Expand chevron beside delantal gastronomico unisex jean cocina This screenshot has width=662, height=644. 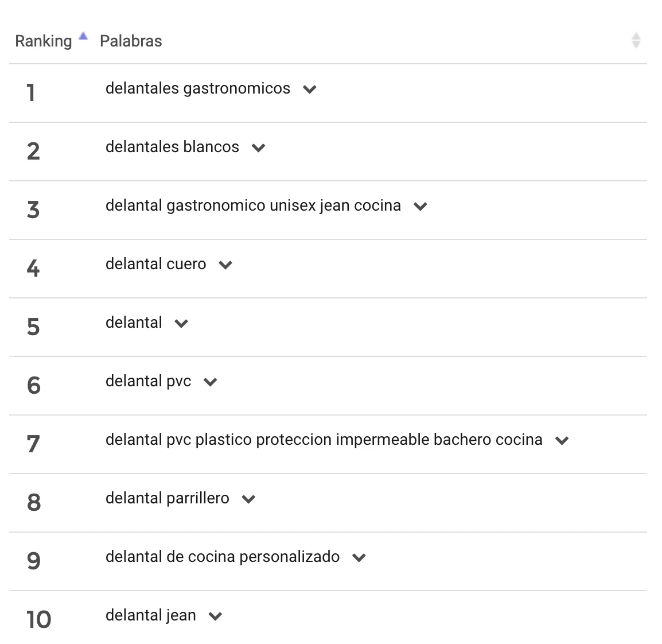coord(420,207)
